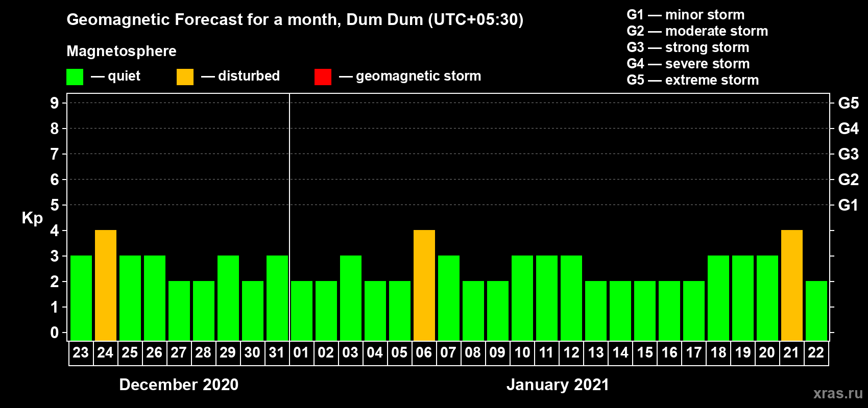Click date label 22 on the axis
Image resolution: width=868 pixels, height=408 pixels.
click(816, 352)
